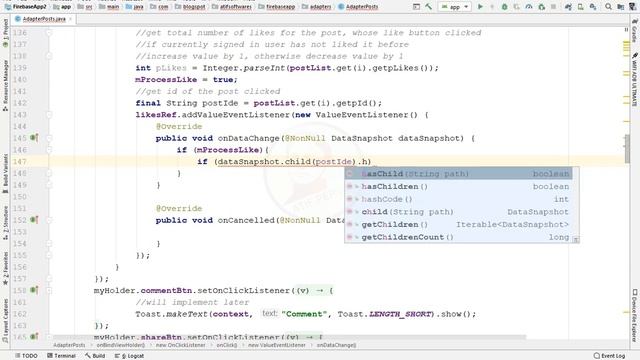Toggle the Layout Captures tool window

pyautogui.click(x=5, y=321)
